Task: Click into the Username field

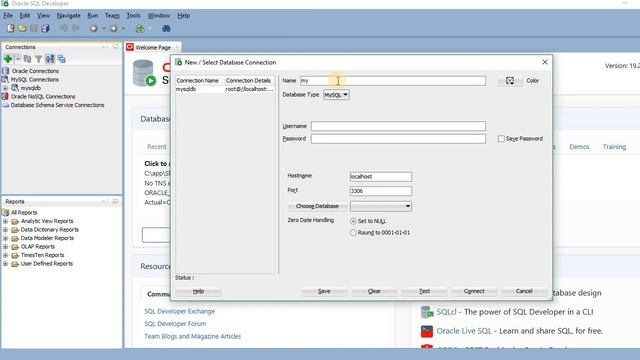Action: 398,126
